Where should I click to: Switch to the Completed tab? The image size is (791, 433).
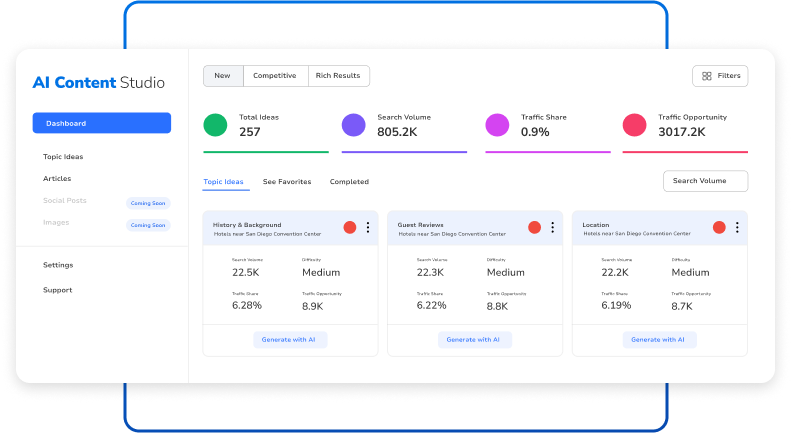point(349,182)
